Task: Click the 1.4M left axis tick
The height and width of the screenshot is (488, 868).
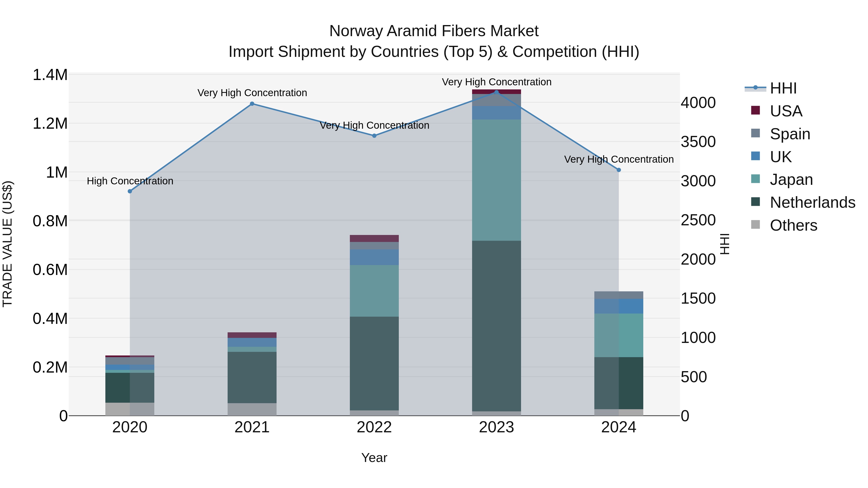Action: (50, 75)
